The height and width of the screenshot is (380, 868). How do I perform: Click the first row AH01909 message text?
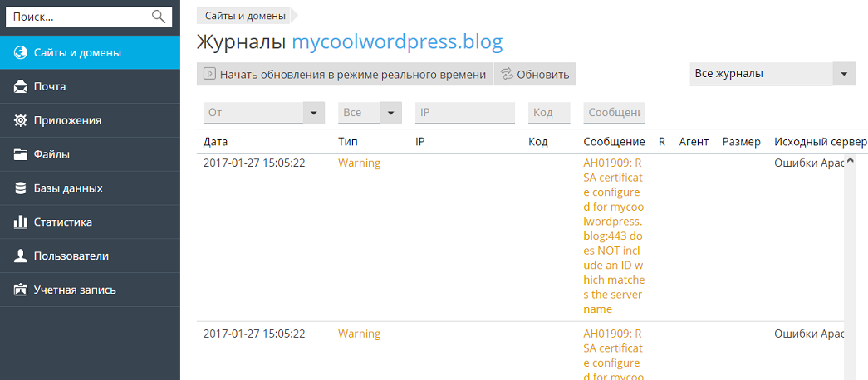(614, 236)
